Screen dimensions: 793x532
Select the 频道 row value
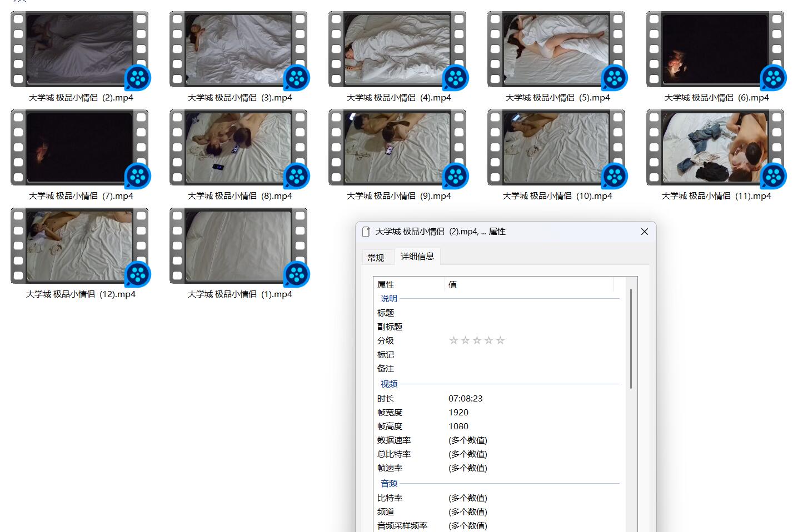[x=468, y=512]
